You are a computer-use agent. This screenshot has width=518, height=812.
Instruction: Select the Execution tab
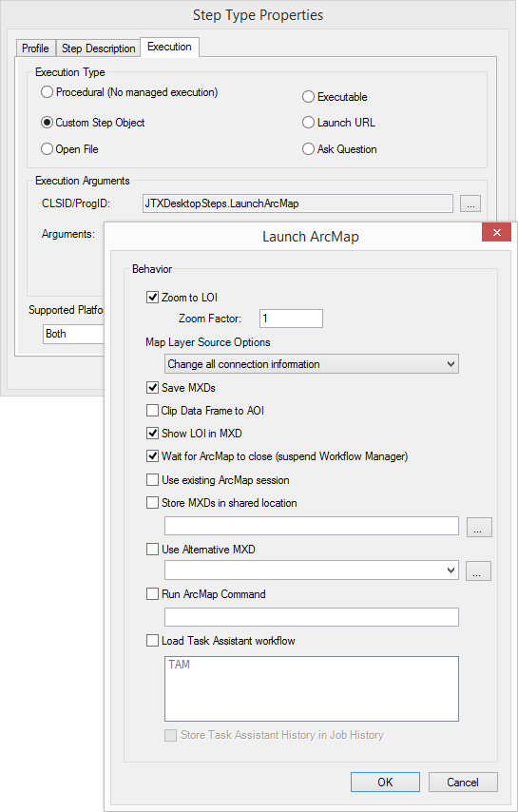tap(170, 47)
